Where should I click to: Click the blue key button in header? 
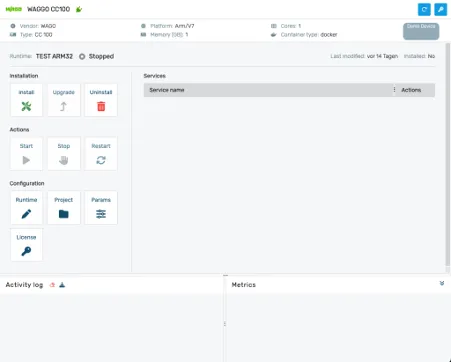(x=441, y=9)
